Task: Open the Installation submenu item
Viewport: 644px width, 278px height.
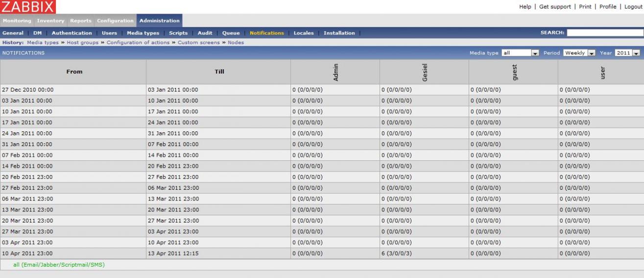Action: click(339, 33)
